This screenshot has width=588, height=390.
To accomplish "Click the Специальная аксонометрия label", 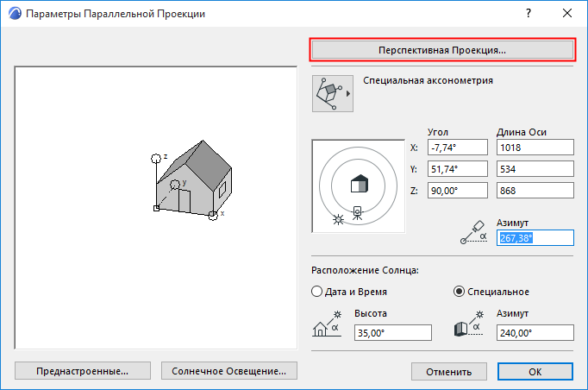I will 428,81.
